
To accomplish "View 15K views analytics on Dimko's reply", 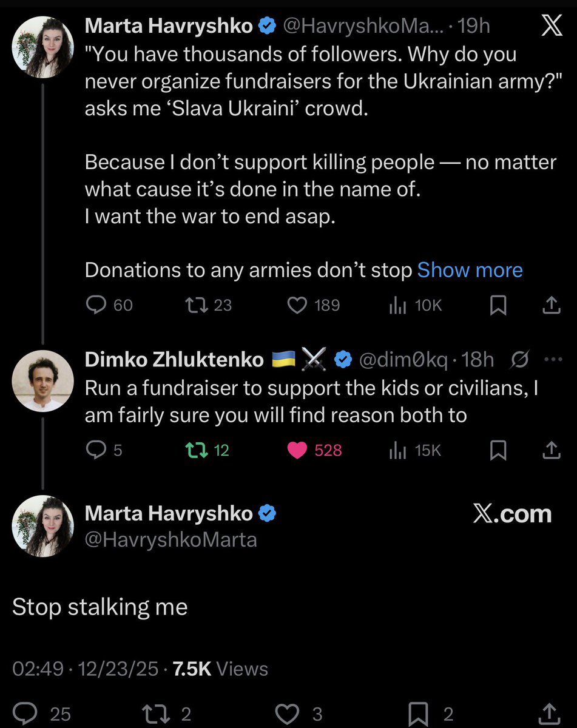I will click(398, 450).
